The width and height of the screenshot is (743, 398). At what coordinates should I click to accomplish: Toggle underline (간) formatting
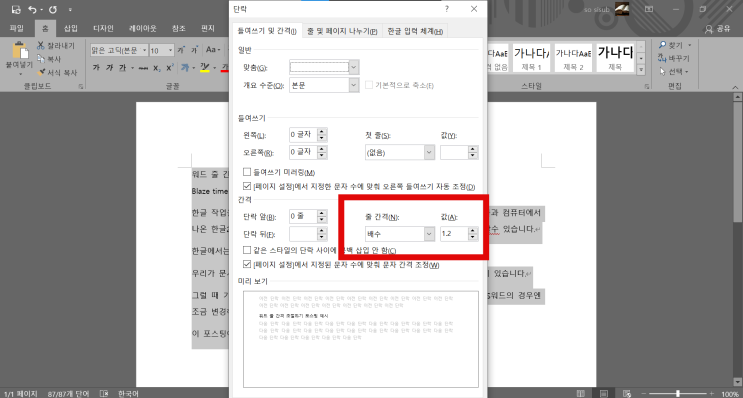click(122, 68)
